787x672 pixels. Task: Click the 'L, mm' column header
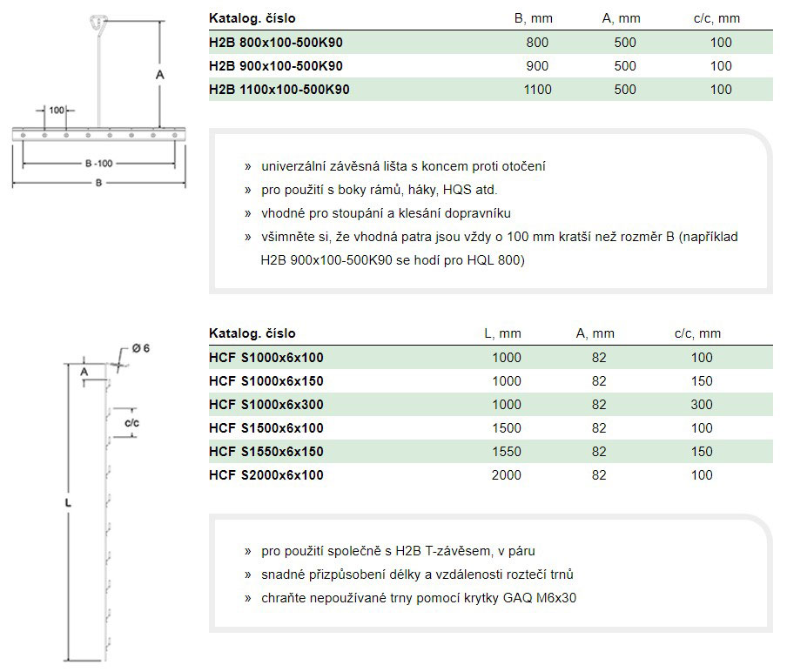pos(502,333)
